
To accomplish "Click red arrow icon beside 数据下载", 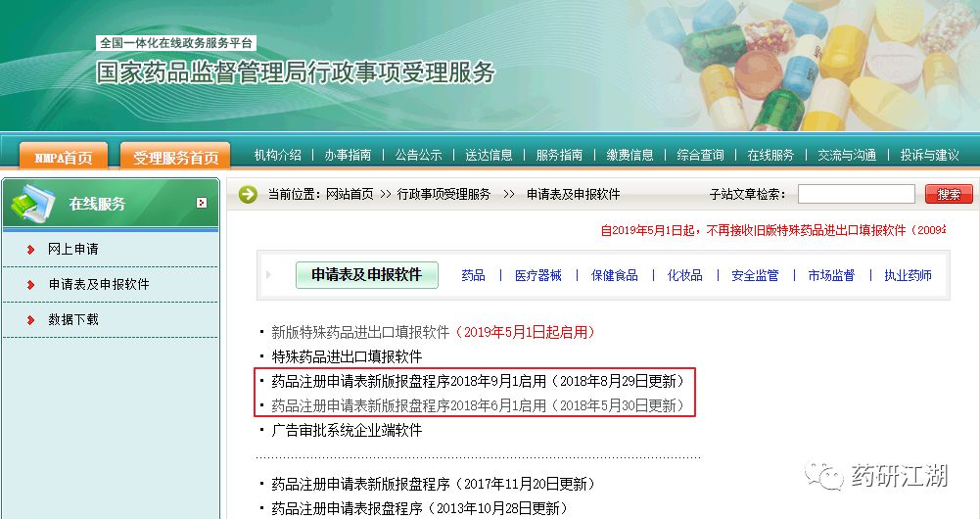I will point(30,320).
